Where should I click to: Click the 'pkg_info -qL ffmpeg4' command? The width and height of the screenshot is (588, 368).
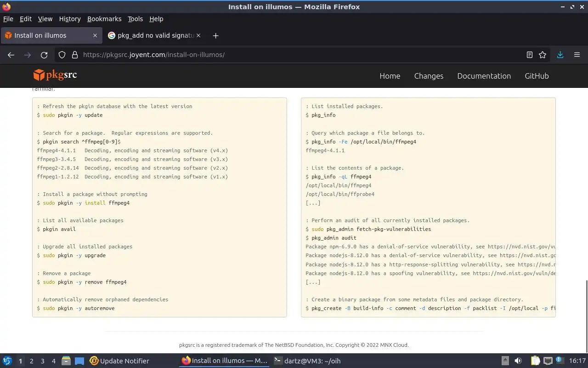click(x=341, y=177)
